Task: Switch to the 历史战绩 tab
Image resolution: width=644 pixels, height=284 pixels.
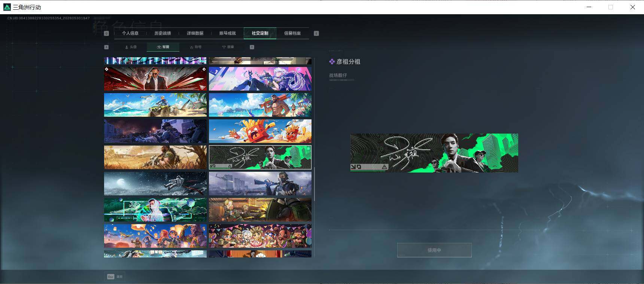Action: (162, 33)
